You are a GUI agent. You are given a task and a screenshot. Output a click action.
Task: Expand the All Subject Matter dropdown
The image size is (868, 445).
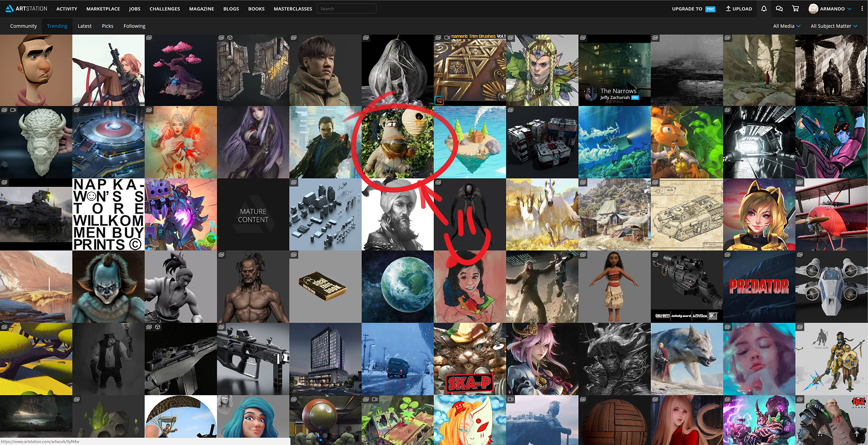(x=834, y=26)
